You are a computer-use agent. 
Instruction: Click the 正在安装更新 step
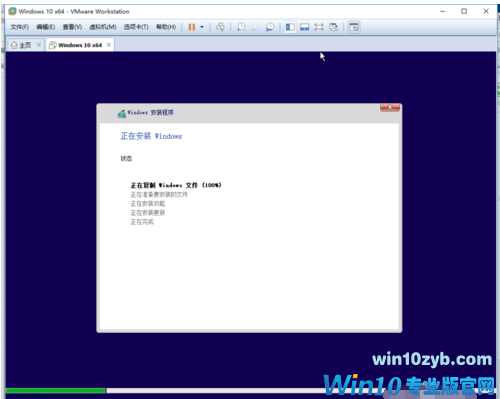click(x=148, y=213)
